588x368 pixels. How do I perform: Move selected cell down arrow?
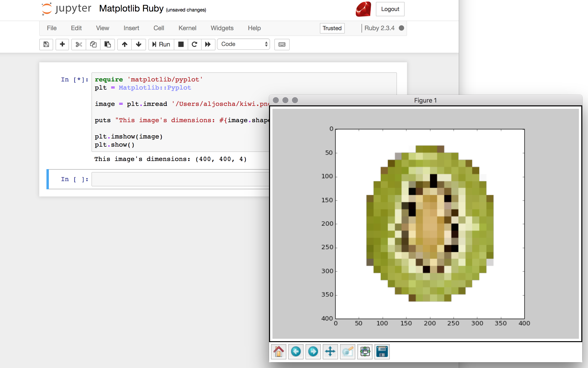click(x=139, y=44)
